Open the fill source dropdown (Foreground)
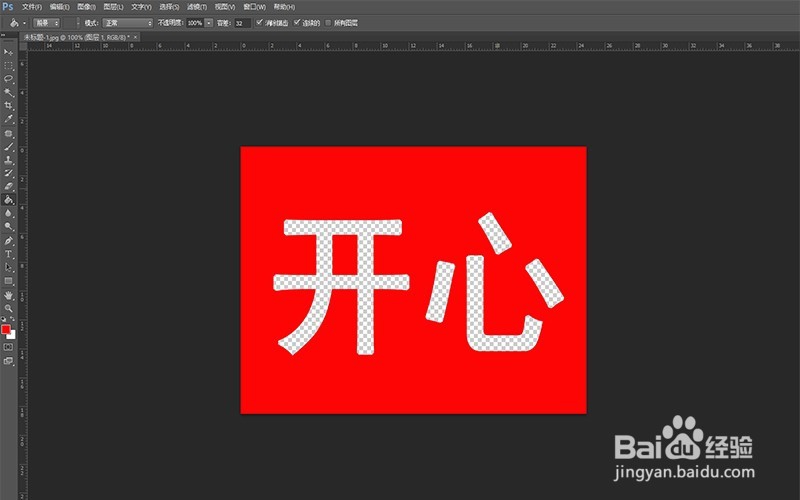Image resolution: width=800 pixels, height=500 pixels. pyautogui.click(x=46, y=23)
